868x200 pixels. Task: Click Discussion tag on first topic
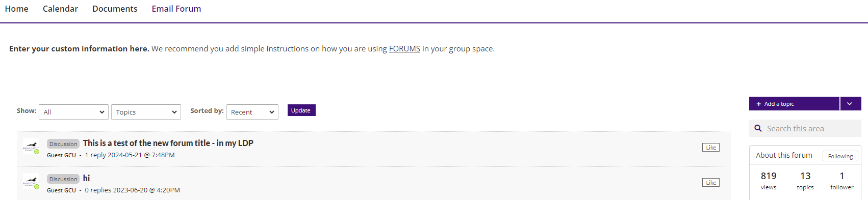[63, 144]
